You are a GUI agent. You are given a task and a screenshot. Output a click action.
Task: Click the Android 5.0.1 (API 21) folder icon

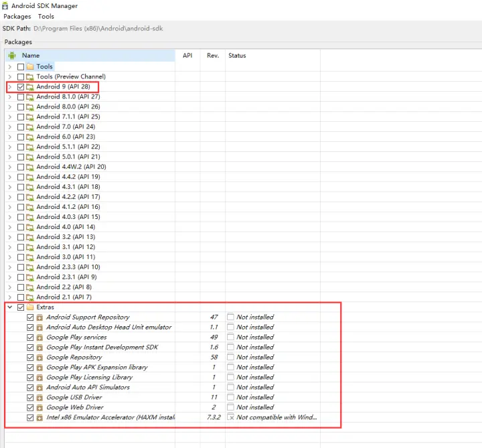point(30,157)
